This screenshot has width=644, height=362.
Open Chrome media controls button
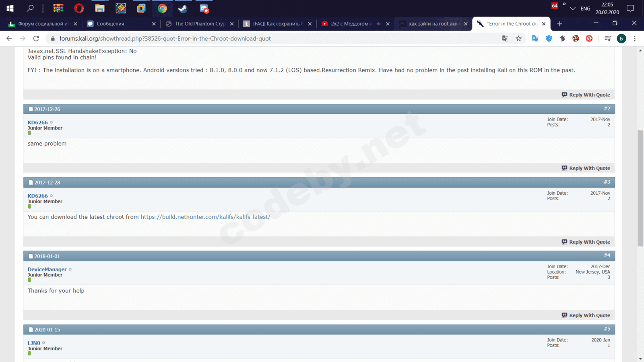pos(608,38)
